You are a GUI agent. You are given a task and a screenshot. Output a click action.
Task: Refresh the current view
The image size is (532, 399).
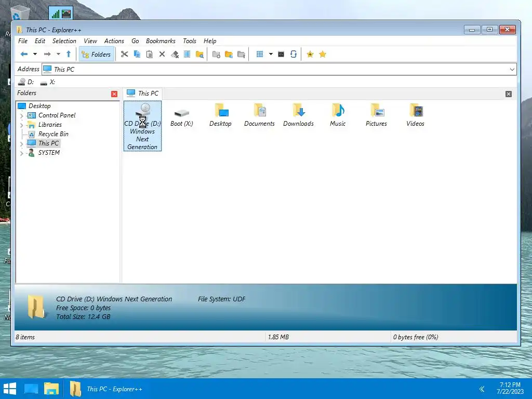pos(294,54)
